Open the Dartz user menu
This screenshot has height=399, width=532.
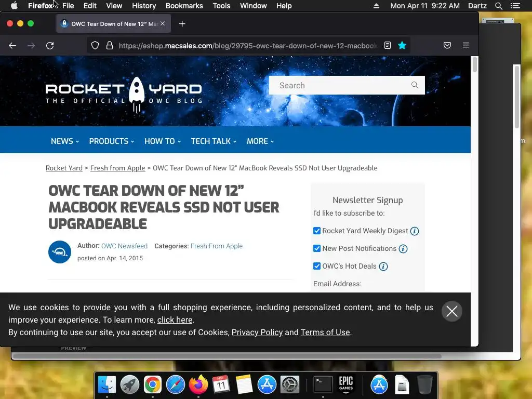pyautogui.click(x=477, y=6)
